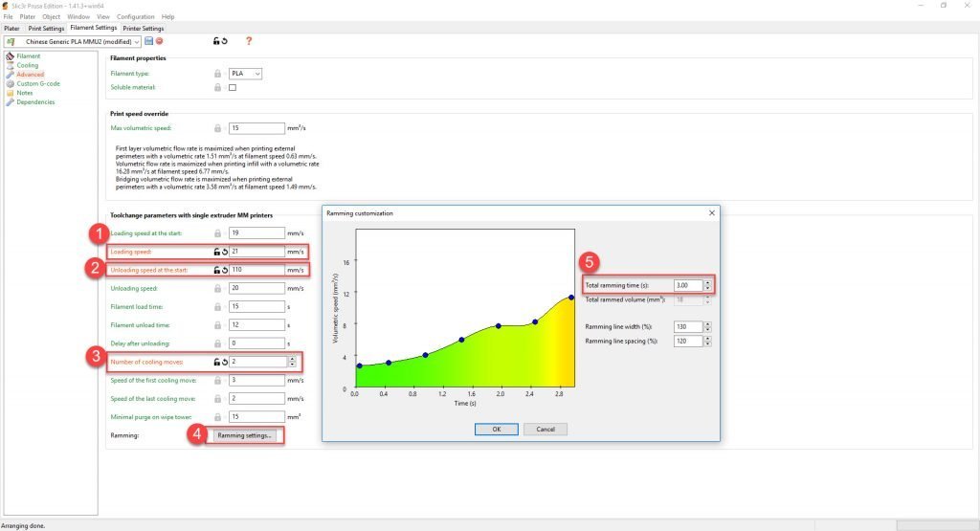The height and width of the screenshot is (531, 980).
Task: Open the Configuration menu
Action: (x=135, y=16)
